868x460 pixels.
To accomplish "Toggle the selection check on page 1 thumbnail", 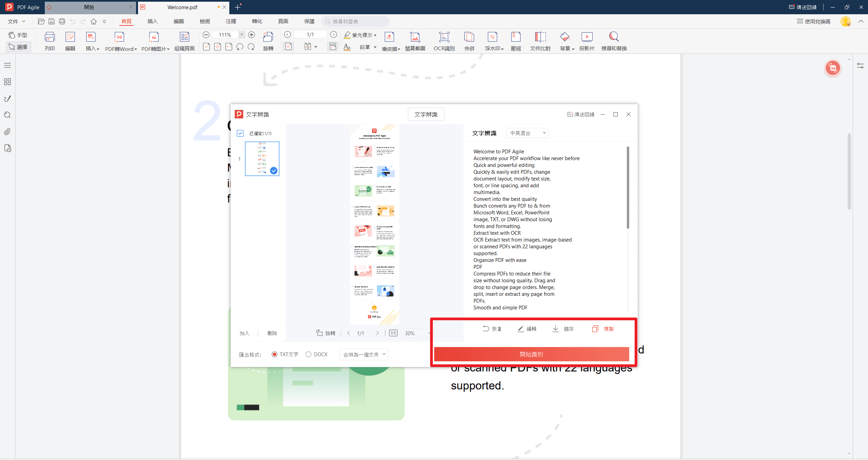I will (273, 171).
